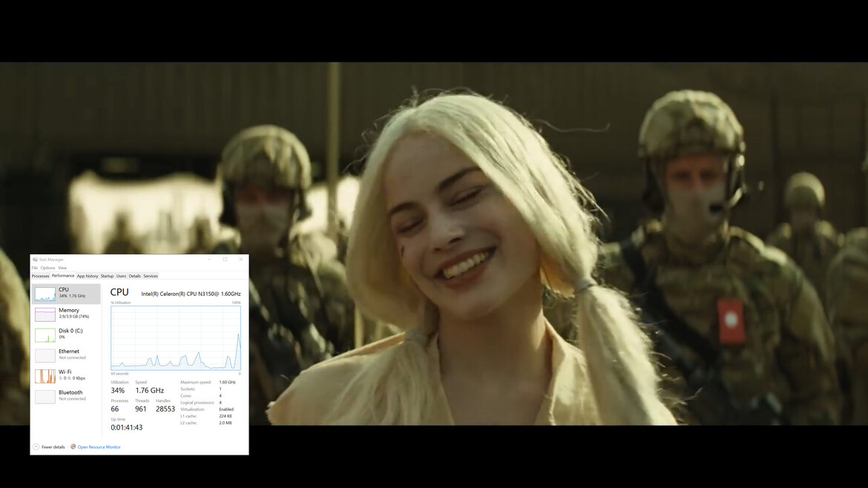Click the large 'CPU' heading above the graph

tap(119, 292)
